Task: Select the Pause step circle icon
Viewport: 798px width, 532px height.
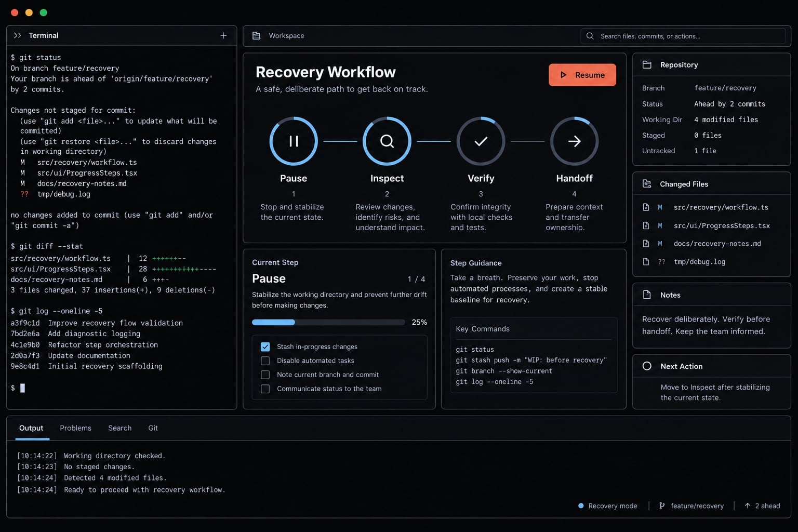Action: coord(294,141)
